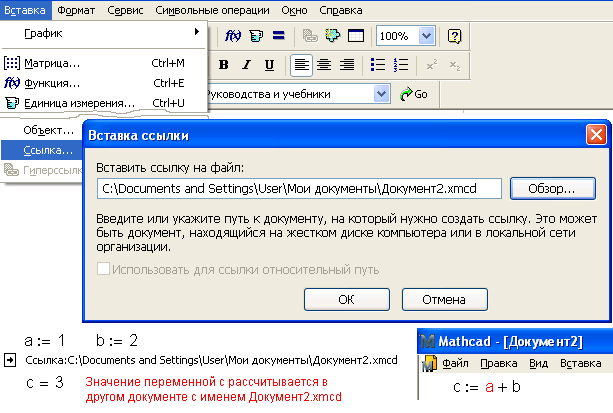Align text left
Image resolution: width=613 pixels, height=413 pixels.
coord(301,65)
